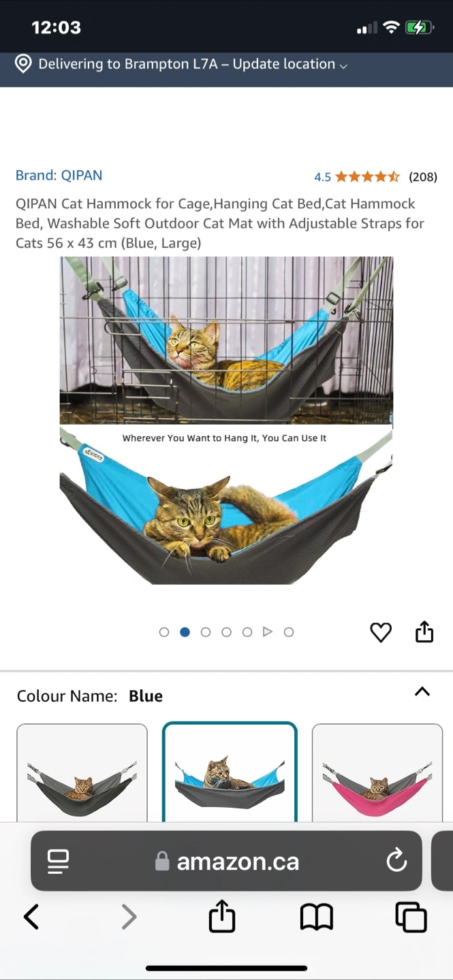This screenshot has width=453, height=980.
Task: Open the page reader menu icon
Action: click(x=59, y=862)
